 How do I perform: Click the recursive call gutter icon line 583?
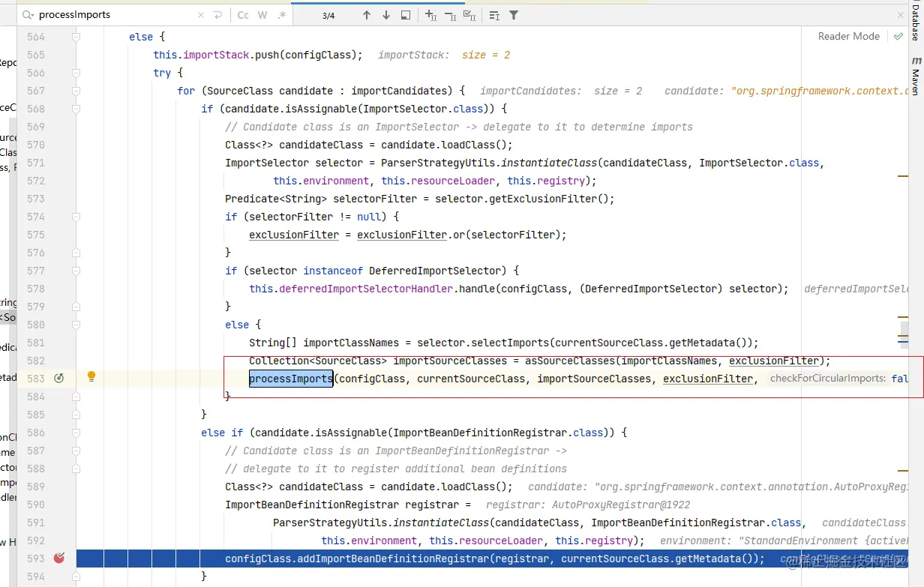59,379
